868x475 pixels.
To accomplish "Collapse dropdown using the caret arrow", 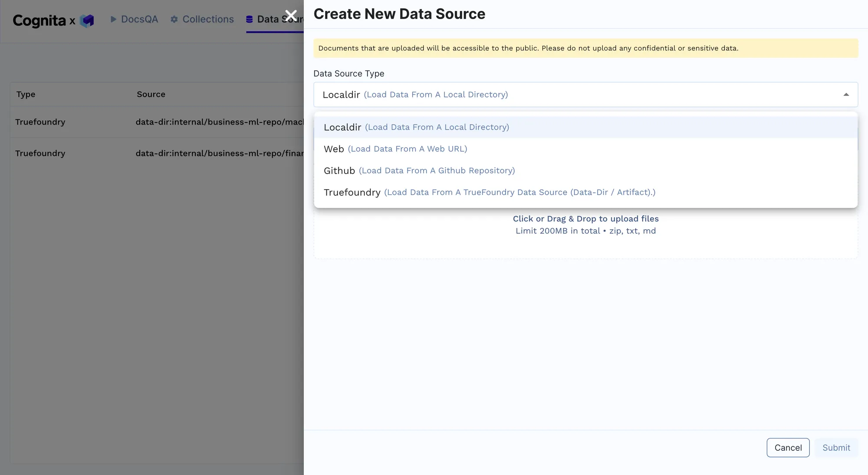I will [846, 95].
